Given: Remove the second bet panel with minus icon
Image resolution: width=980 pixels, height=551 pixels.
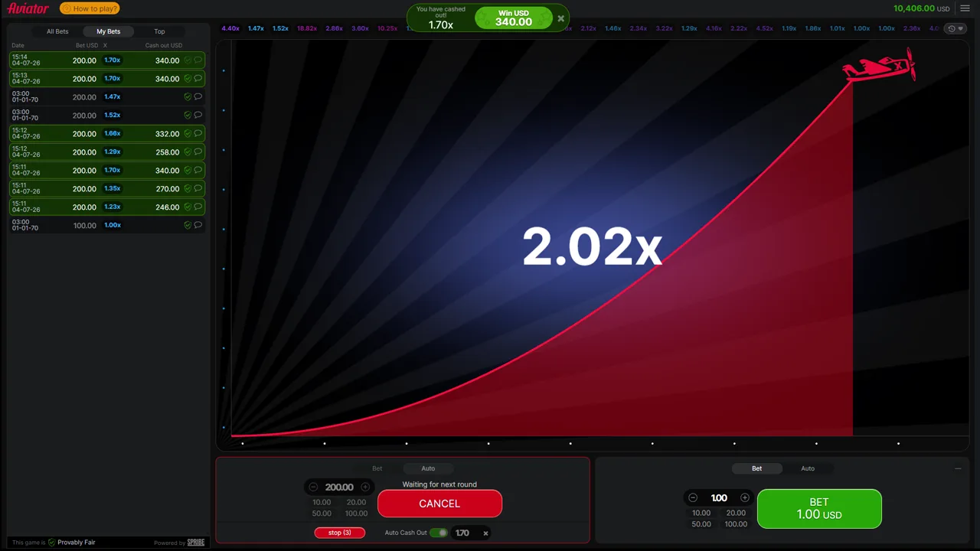Looking at the screenshot, I should pyautogui.click(x=958, y=468).
